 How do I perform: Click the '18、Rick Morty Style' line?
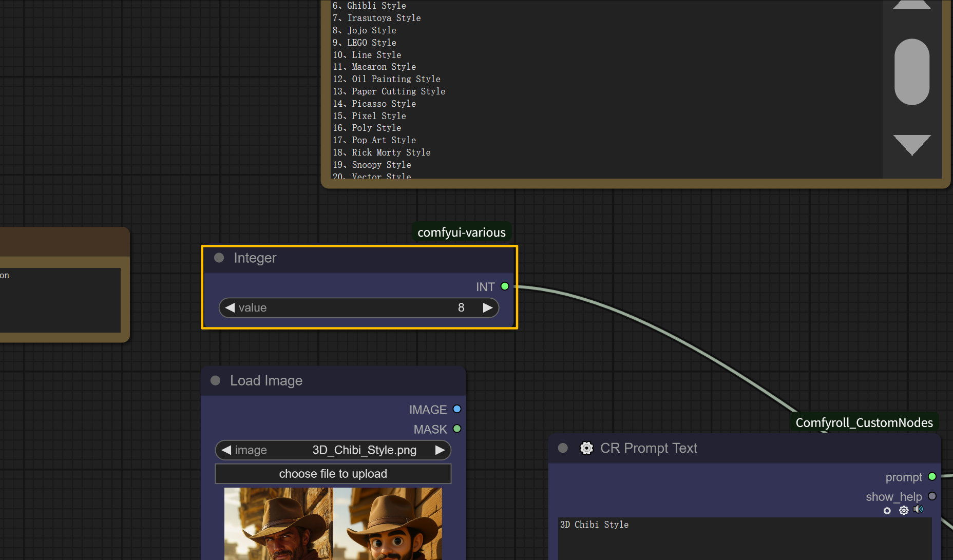pyautogui.click(x=382, y=152)
